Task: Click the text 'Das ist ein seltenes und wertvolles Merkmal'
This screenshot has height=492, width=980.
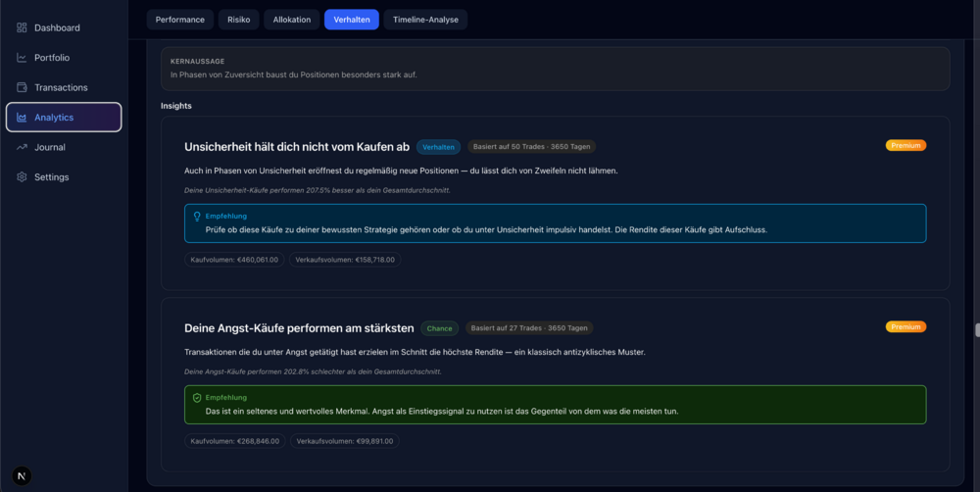Action: [442, 412]
